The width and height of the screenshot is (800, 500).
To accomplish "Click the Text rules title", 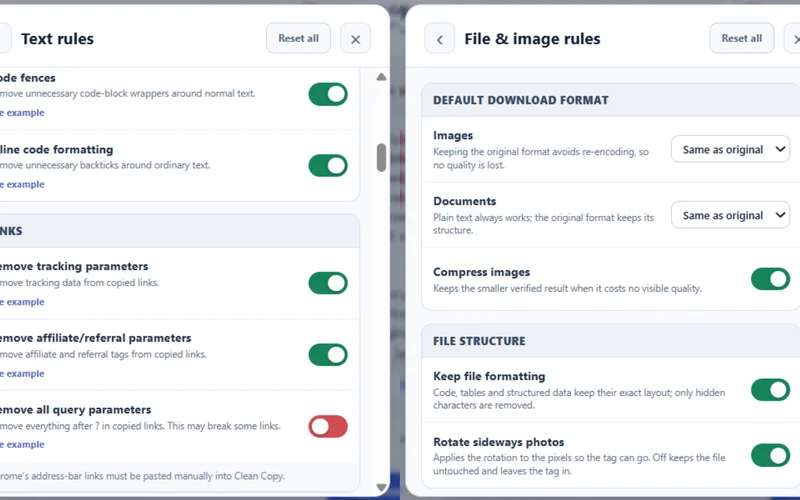I will pos(58,39).
